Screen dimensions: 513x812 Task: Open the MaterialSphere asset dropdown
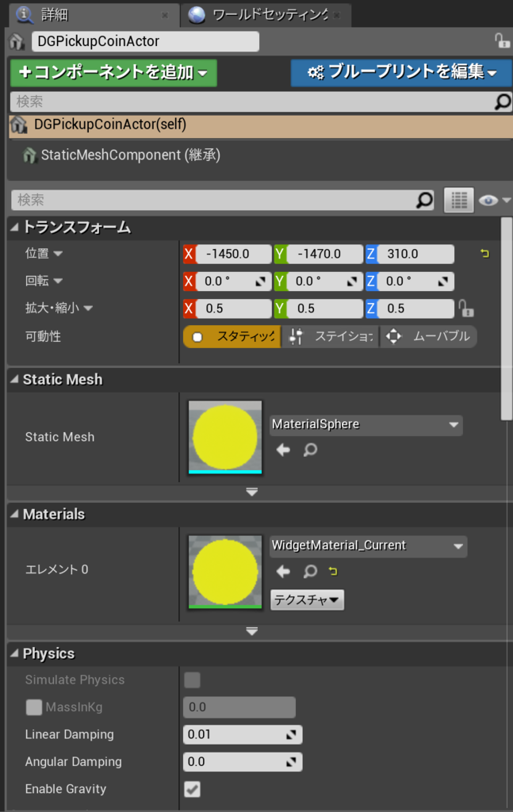coord(366,425)
